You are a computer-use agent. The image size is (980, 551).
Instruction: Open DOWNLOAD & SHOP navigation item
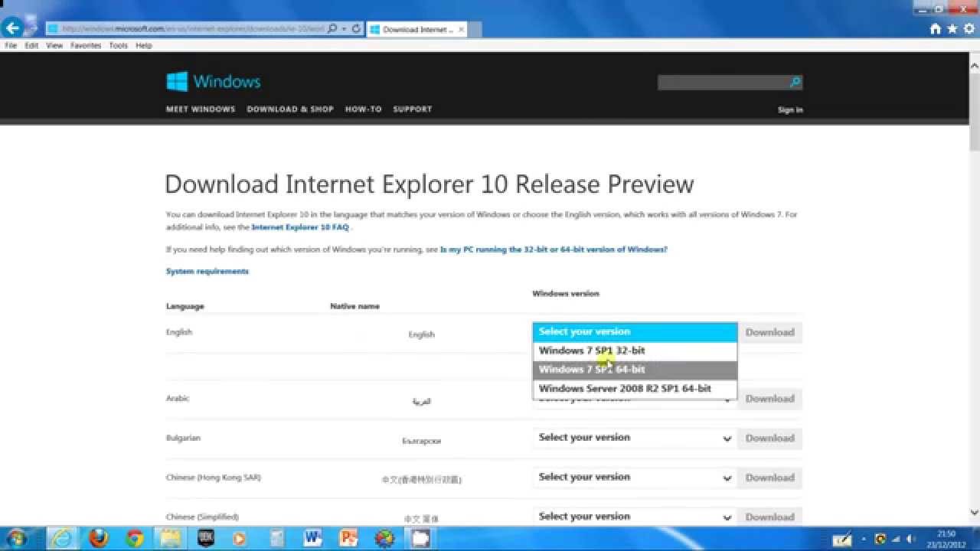click(290, 109)
